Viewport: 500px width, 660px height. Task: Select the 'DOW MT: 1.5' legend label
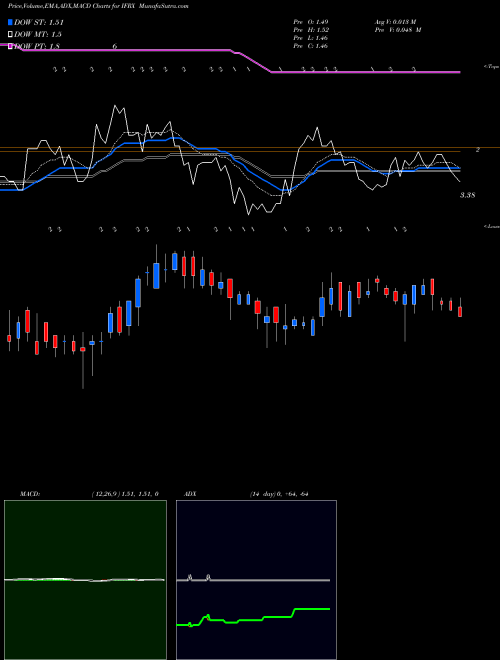coord(38,35)
